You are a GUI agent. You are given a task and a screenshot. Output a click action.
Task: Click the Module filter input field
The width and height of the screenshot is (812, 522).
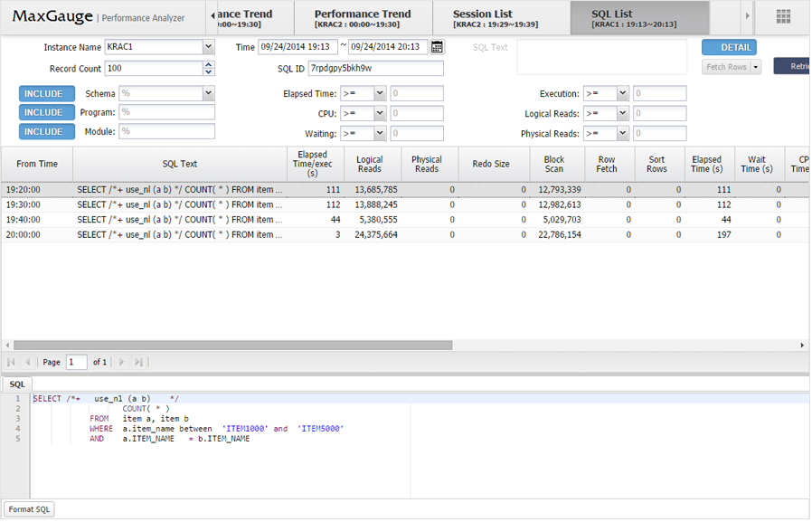(x=166, y=131)
